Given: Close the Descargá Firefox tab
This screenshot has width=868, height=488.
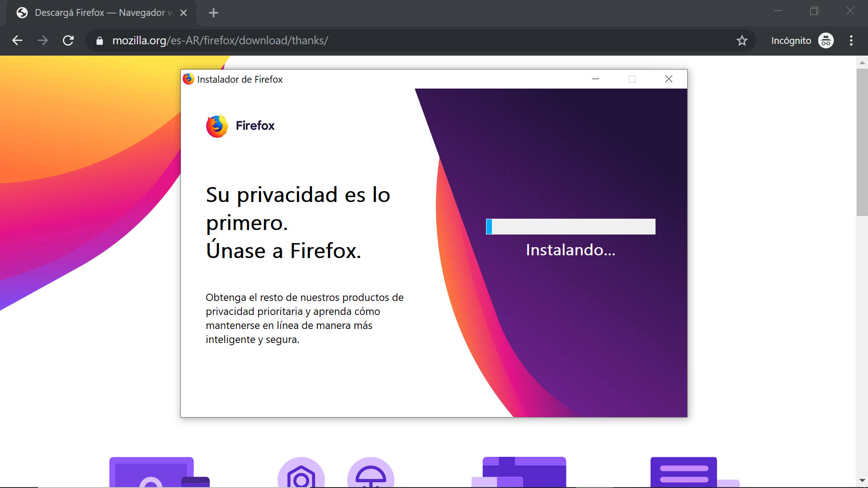Looking at the screenshot, I should pyautogui.click(x=184, y=13).
